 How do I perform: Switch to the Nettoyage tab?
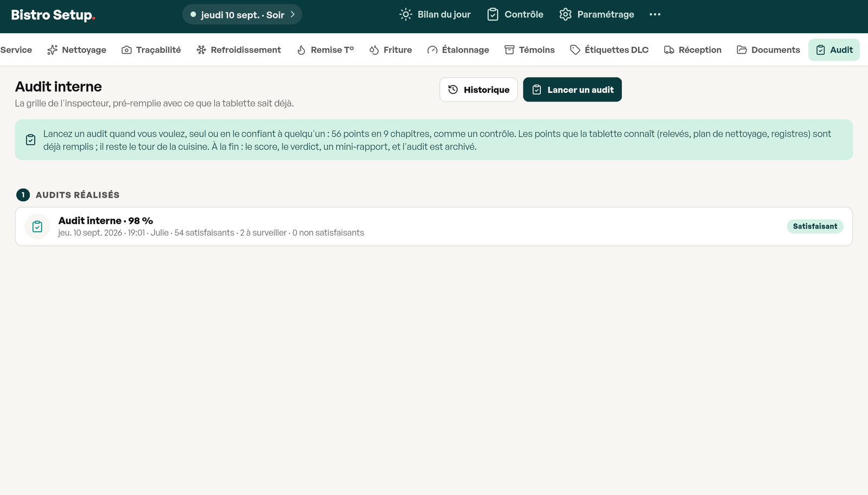pos(76,50)
